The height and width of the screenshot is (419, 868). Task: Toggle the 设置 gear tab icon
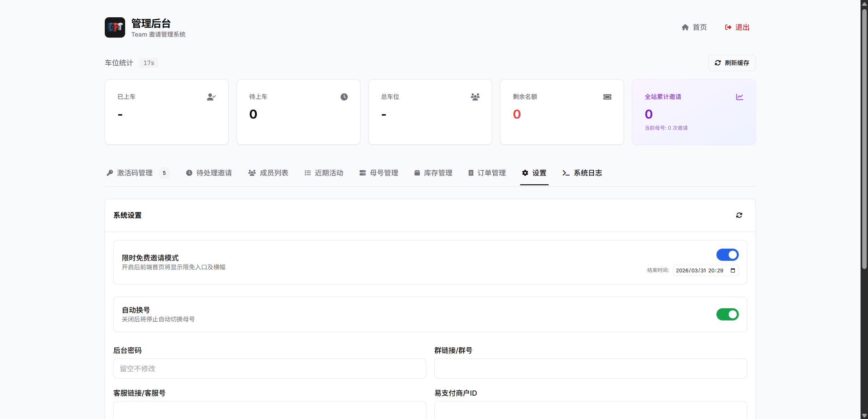(x=525, y=173)
